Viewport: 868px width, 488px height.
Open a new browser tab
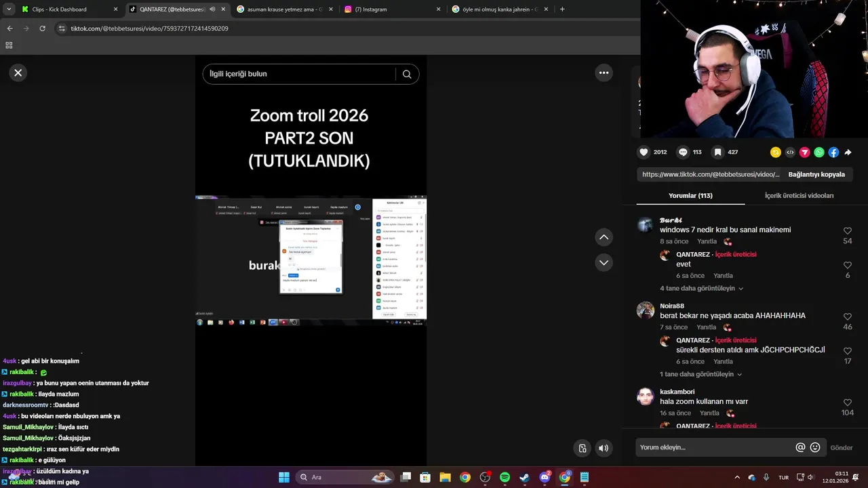coord(562,9)
